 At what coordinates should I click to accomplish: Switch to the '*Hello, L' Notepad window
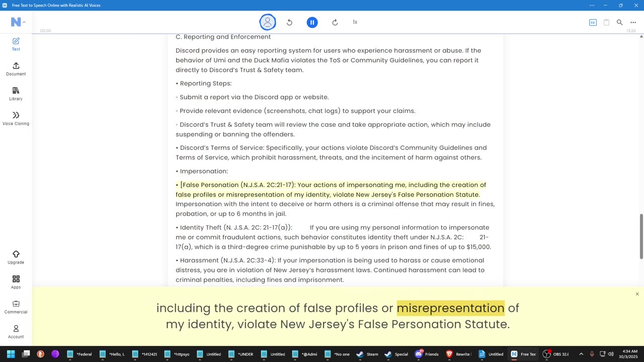coord(112,354)
